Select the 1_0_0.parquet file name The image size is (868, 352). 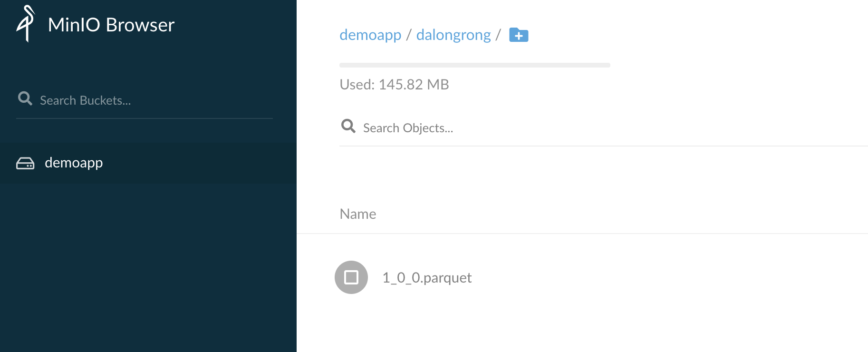click(427, 277)
